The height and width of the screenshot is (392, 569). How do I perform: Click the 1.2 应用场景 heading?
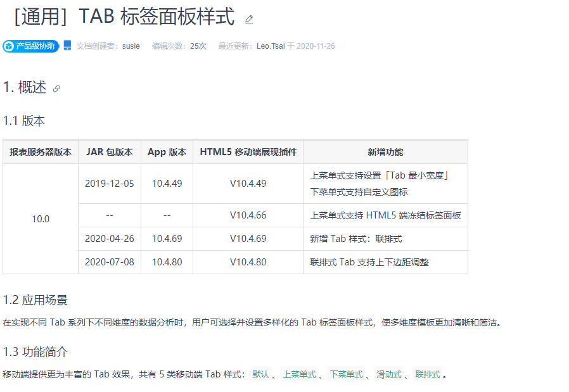pos(35,300)
